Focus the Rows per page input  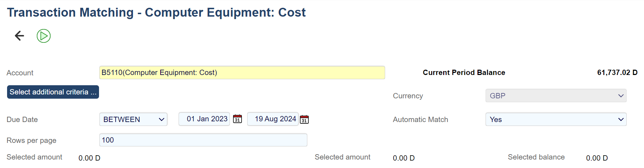tap(203, 140)
